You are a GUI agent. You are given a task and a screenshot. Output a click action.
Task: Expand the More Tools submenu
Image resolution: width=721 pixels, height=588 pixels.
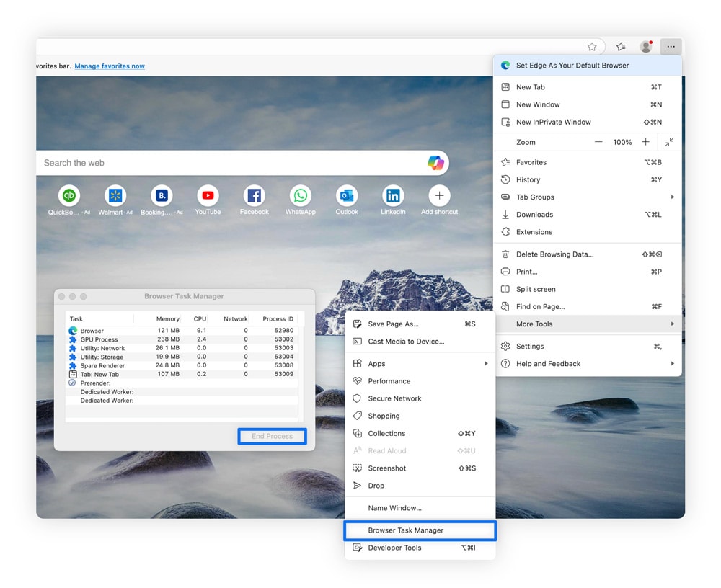(x=534, y=324)
